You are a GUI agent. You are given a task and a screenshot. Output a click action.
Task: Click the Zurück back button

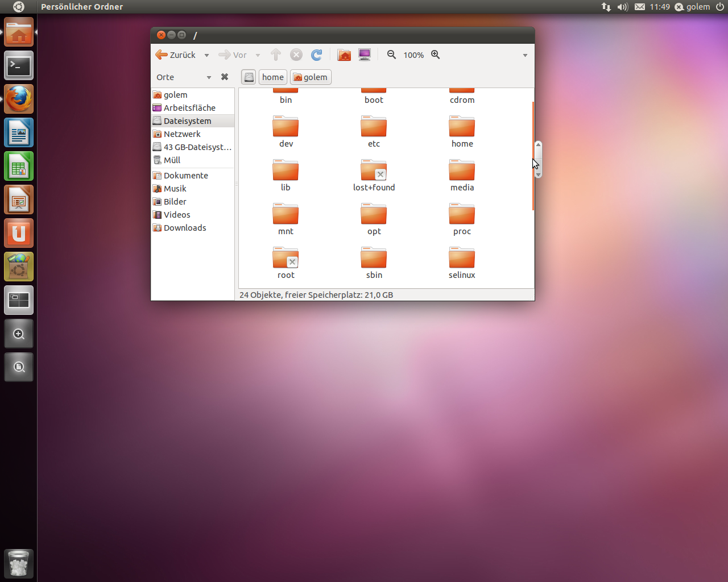(x=176, y=55)
